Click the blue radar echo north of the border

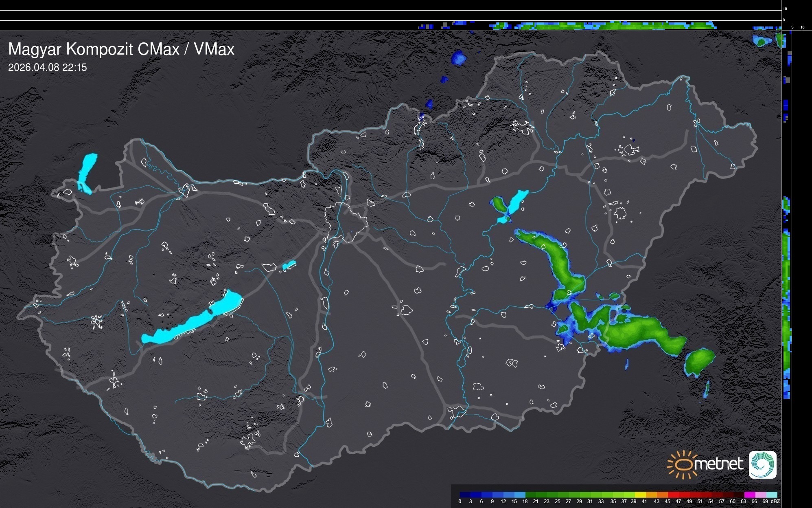pyautogui.click(x=459, y=58)
